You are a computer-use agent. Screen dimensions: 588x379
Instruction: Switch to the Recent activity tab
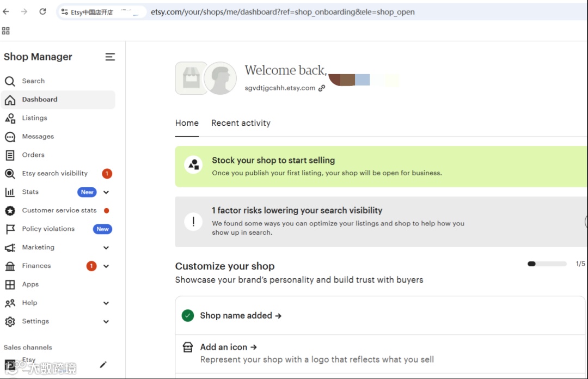pos(241,123)
